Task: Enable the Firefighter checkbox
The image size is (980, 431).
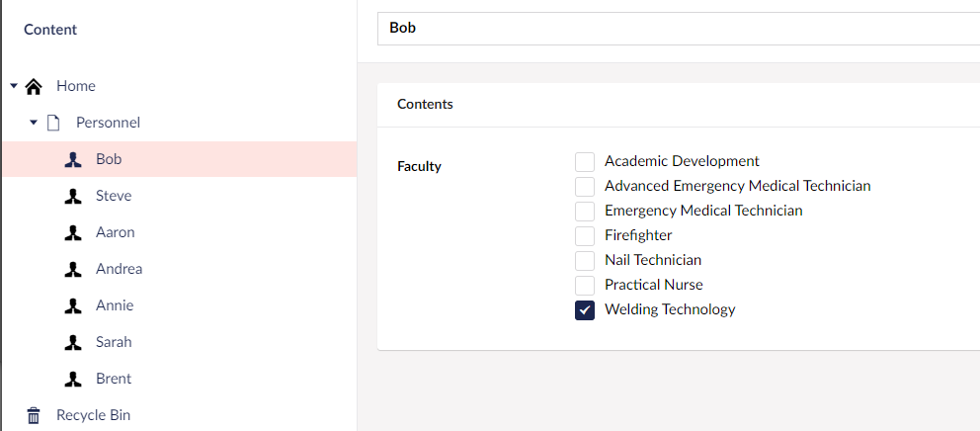Action: tap(585, 236)
